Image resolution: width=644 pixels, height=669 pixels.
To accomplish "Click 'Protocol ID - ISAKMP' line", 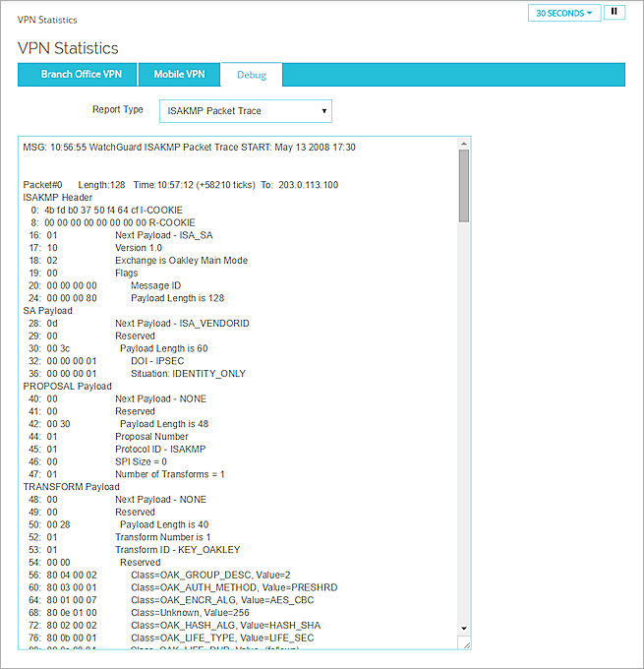I will pyautogui.click(x=117, y=450).
